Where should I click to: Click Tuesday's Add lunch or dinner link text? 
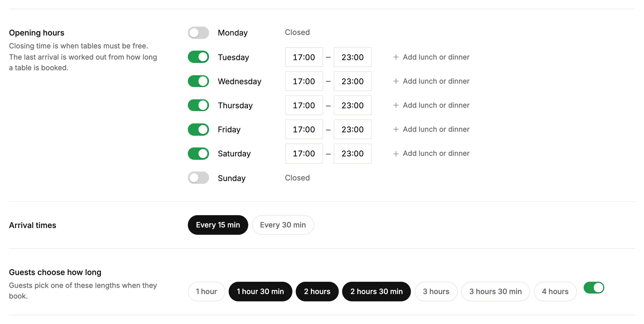click(x=436, y=57)
